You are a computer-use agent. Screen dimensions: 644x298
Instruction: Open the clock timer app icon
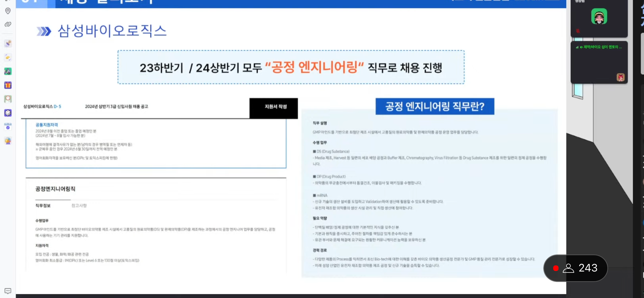[x=8, y=99]
